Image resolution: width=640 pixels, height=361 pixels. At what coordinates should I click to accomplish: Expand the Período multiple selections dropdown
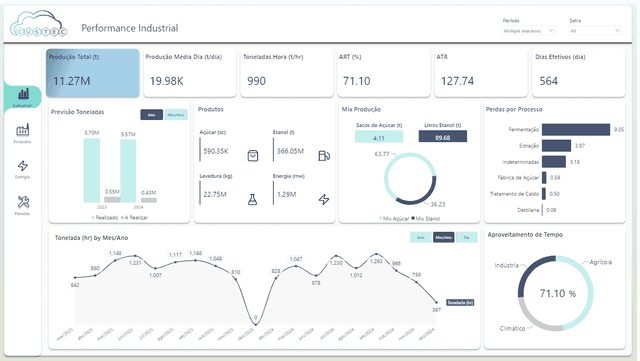(528, 31)
